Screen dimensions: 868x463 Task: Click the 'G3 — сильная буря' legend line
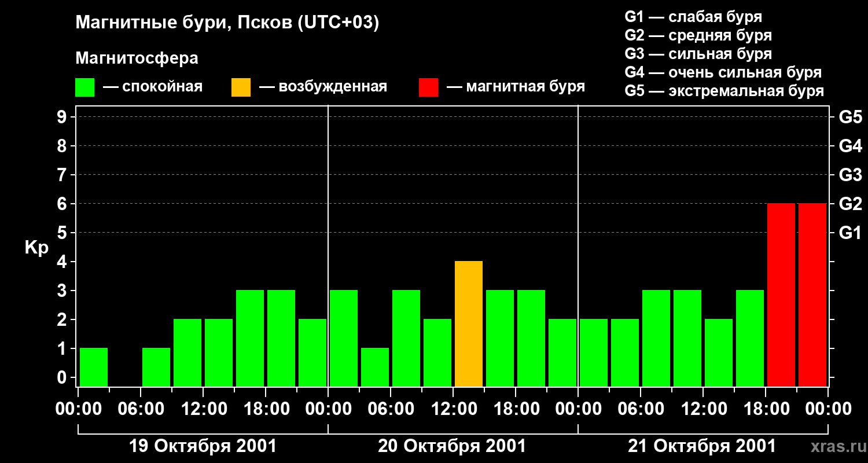point(698,54)
